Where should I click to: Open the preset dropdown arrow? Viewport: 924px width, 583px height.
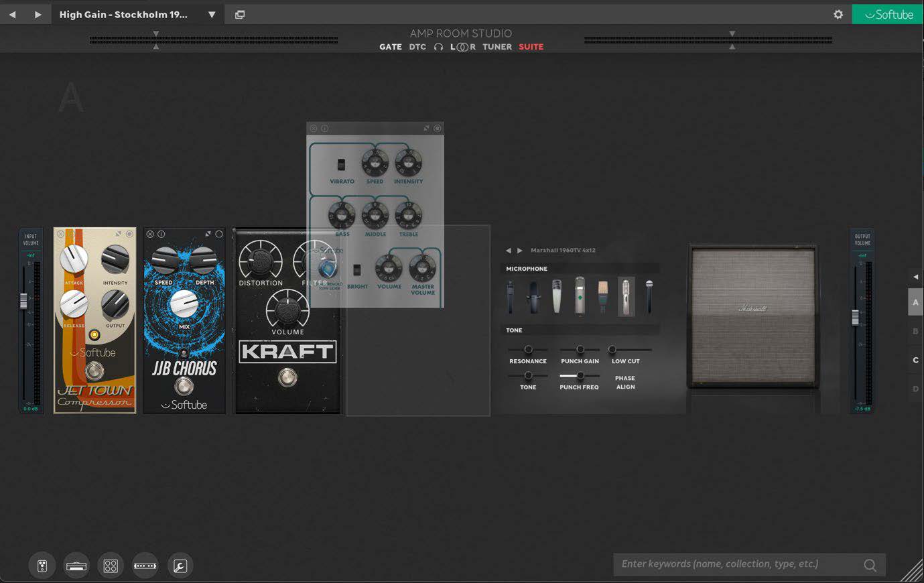pos(212,14)
